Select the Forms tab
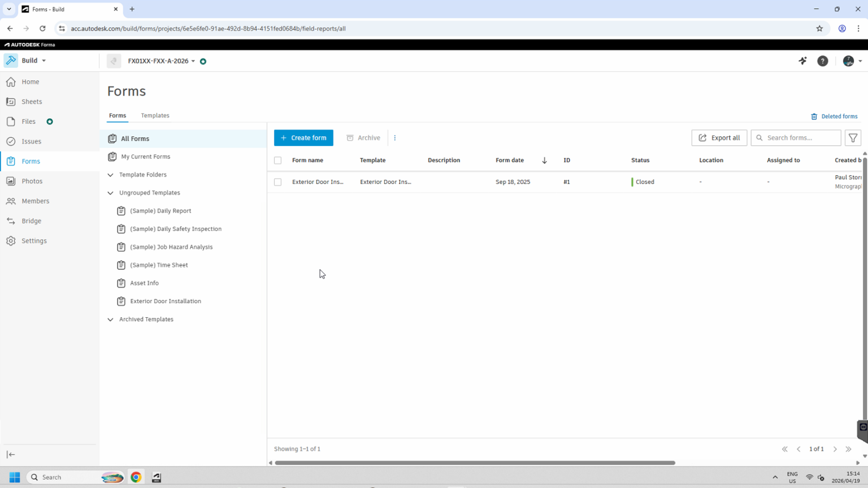This screenshot has height=488, width=868. click(118, 115)
